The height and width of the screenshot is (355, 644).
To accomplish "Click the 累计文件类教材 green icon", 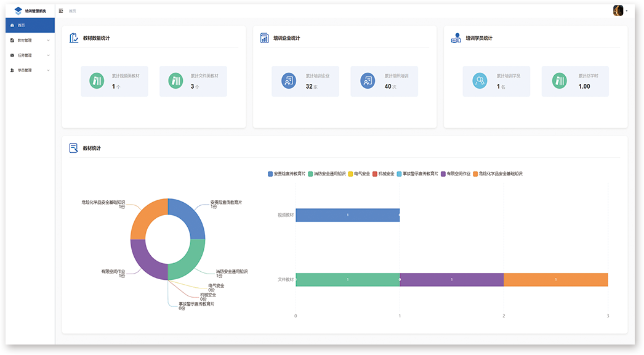I will point(175,81).
